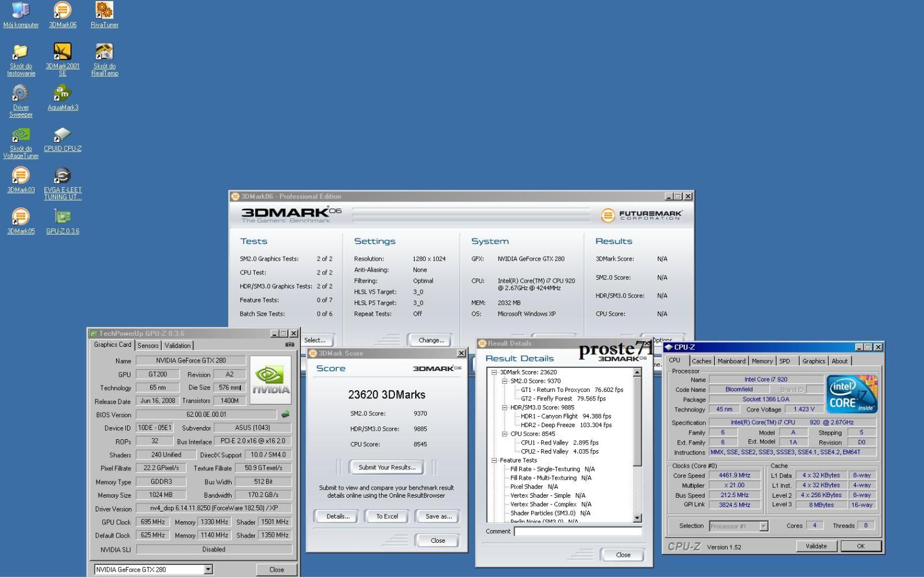Click Close in Result Details window

point(623,554)
